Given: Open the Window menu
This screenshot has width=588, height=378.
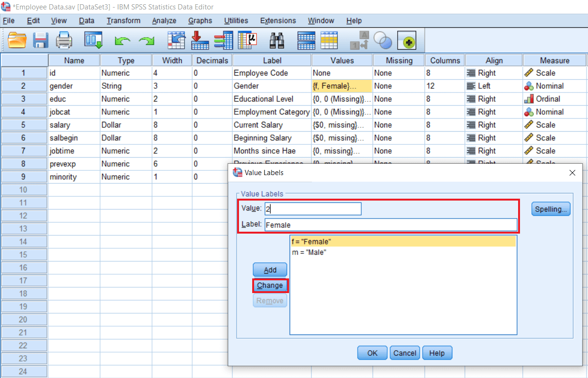Looking at the screenshot, I should pyautogui.click(x=321, y=21).
